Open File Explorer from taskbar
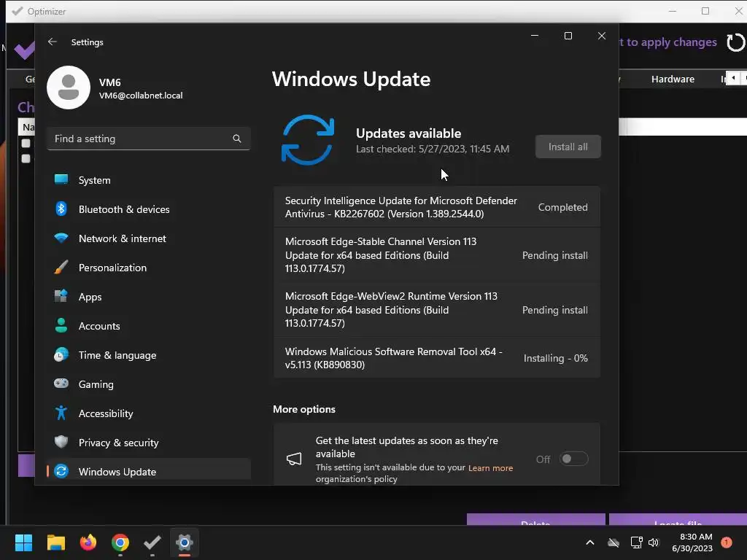This screenshot has width=747, height=560. click(x=55, y=542)
